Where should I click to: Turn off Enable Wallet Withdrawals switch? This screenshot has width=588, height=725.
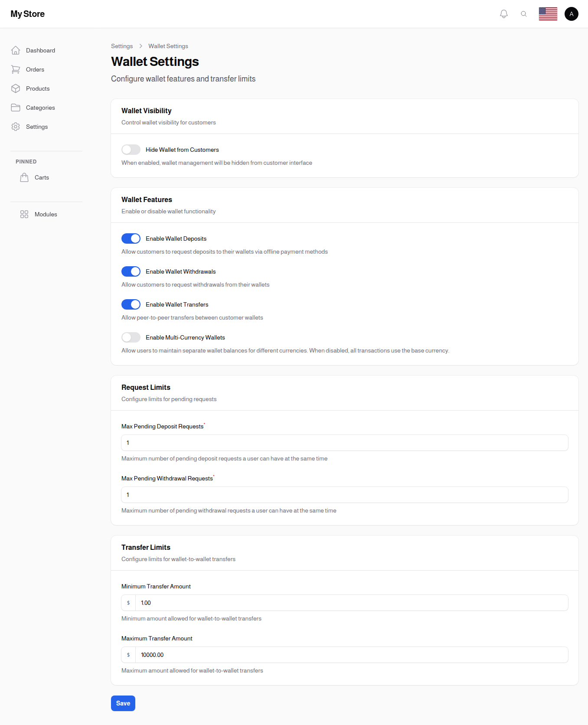(x=131, y=271)
